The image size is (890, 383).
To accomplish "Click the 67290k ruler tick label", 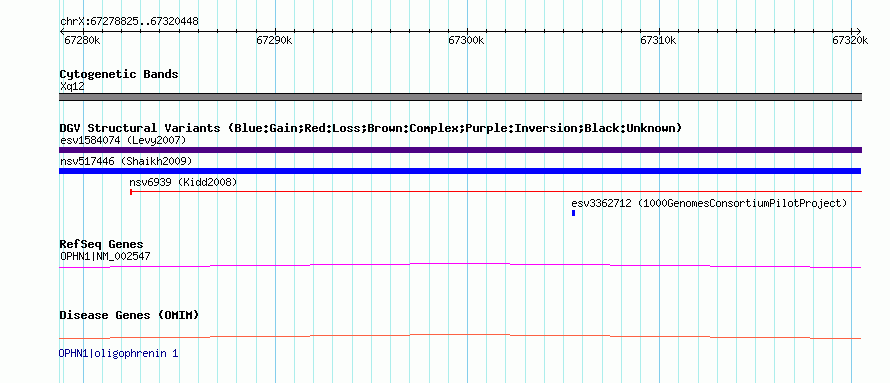I will point(274,41).
